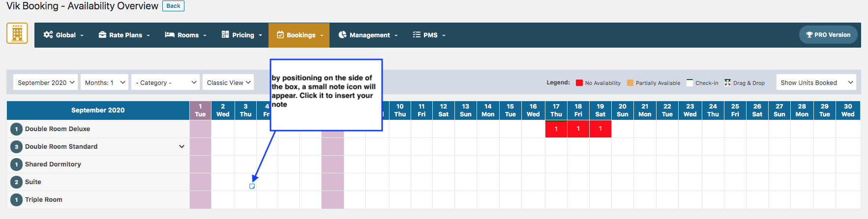The image size is (868, 219).
Task: Open the Category filter dropdown
Action: [166, 82]
